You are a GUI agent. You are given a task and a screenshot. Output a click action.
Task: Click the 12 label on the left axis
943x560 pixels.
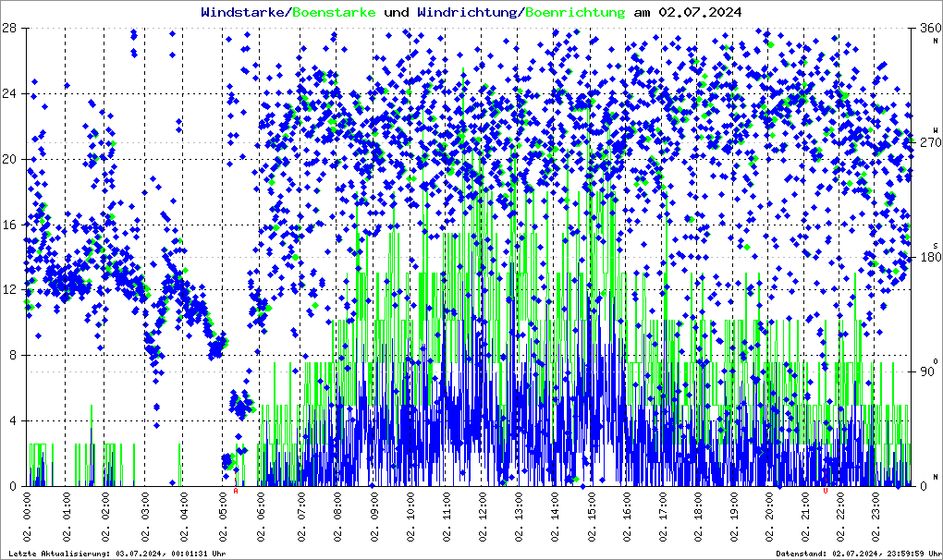(x=8, y=289)
